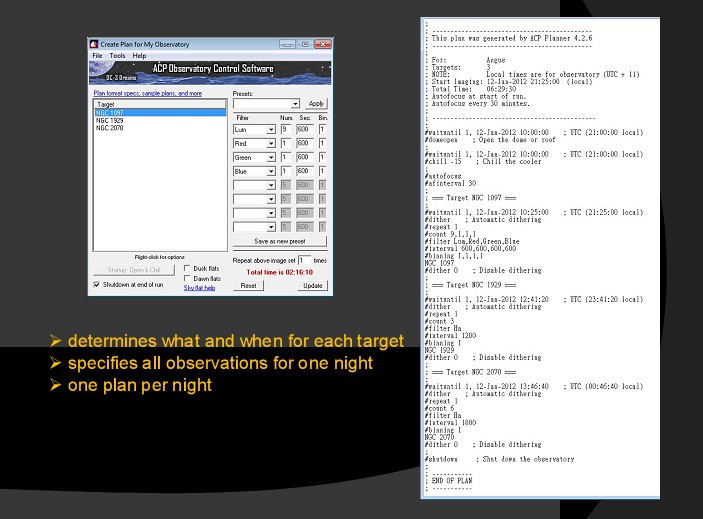Click 'END OF PLAN' text in plan
Screen dimensions: 703x519
click(451, 480)
